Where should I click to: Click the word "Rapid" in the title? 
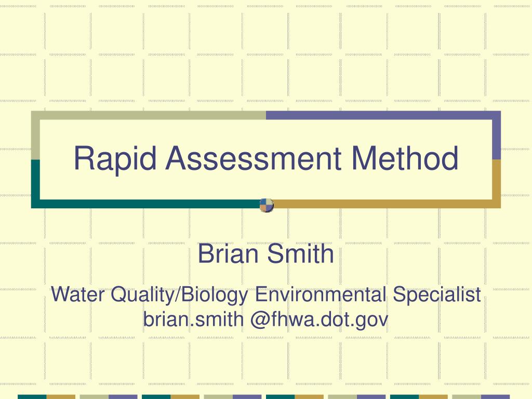115,159
